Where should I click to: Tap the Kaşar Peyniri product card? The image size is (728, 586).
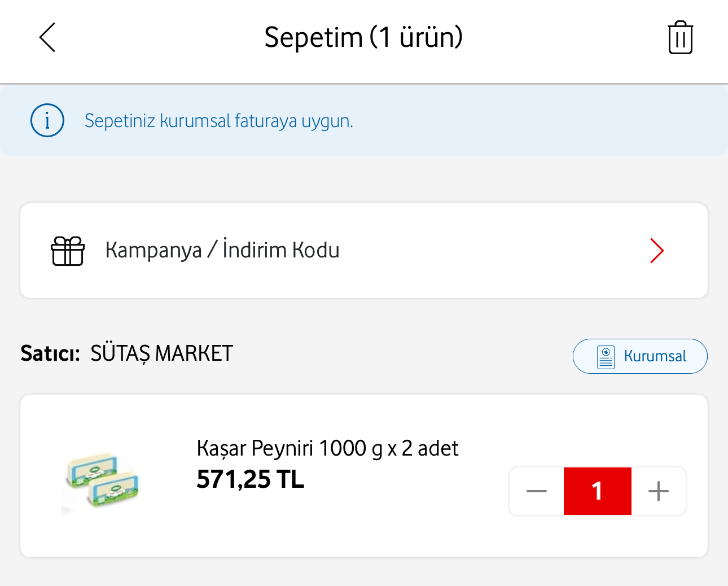point(364,476)
